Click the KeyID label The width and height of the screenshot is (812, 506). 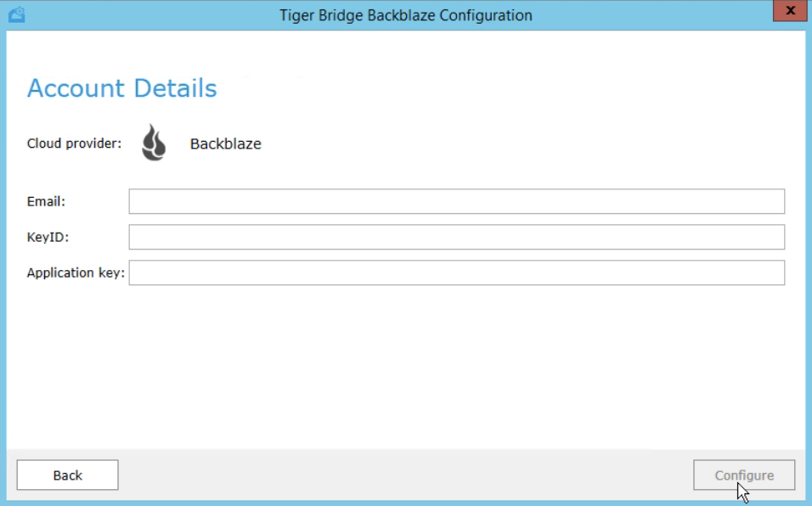(48, 237)
